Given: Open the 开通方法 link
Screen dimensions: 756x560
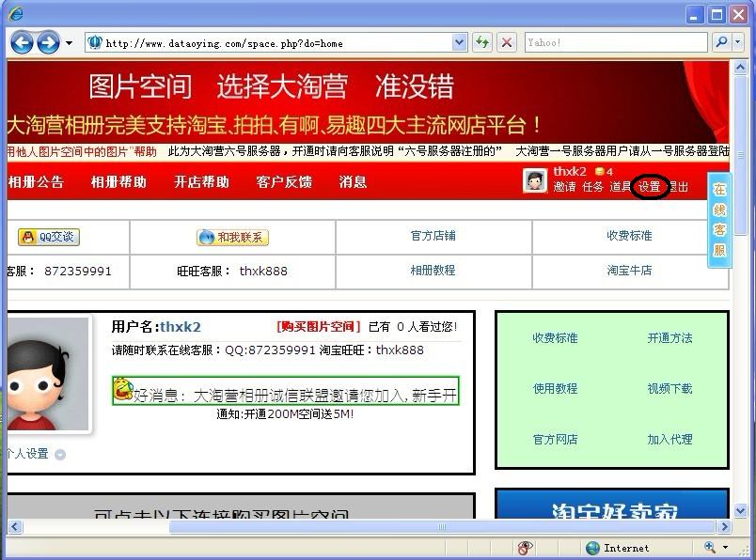Looking at the screenshot, I should (x=669, y=338).
